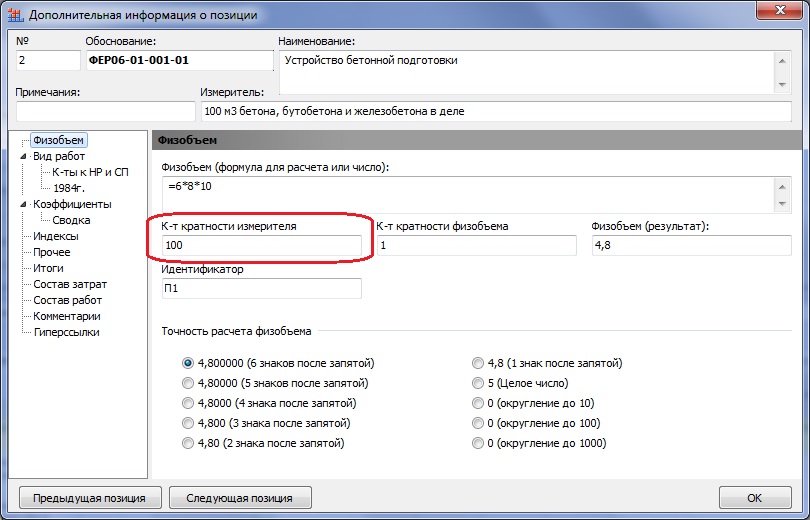Open the Индексы section
810x520 pixels.
pos(55,236)
